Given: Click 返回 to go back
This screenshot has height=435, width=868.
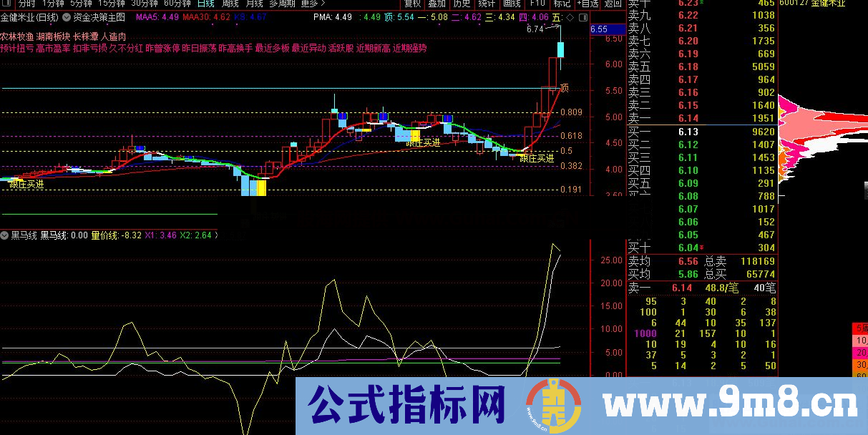Looking at the screenshot, I should (x=612, y=4).
